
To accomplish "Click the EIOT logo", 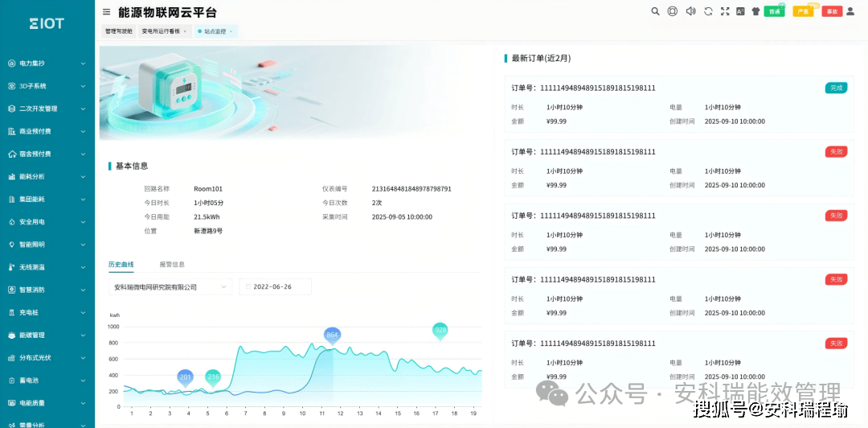I will [x=47, y=23].
